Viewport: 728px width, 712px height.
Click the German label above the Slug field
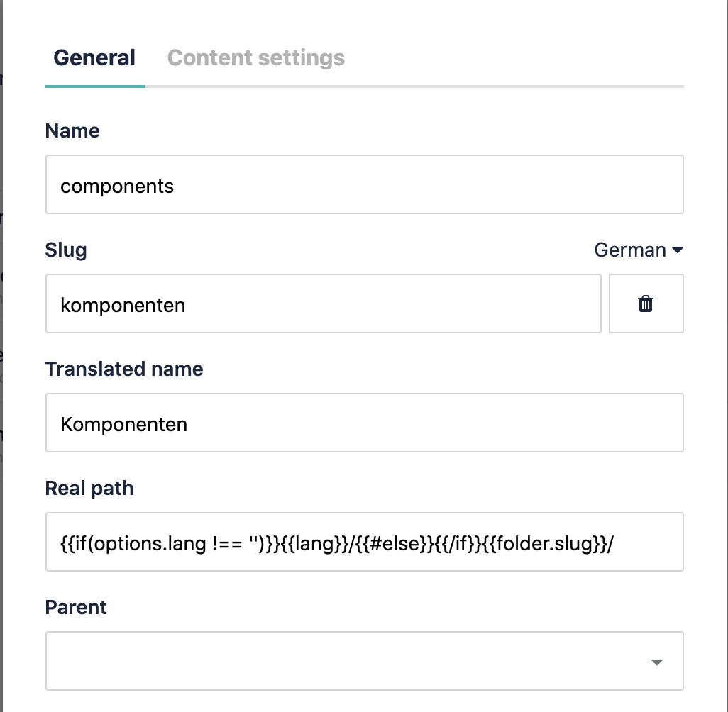click(632, 250)
